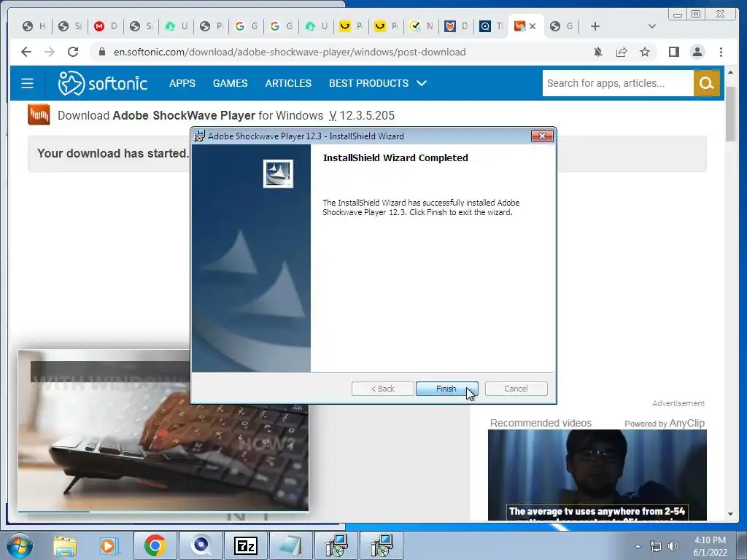The height and width of the screenshot is (560, 747).
Task: Open the Chrome three-dot menu
Action: tap(721, 52)
